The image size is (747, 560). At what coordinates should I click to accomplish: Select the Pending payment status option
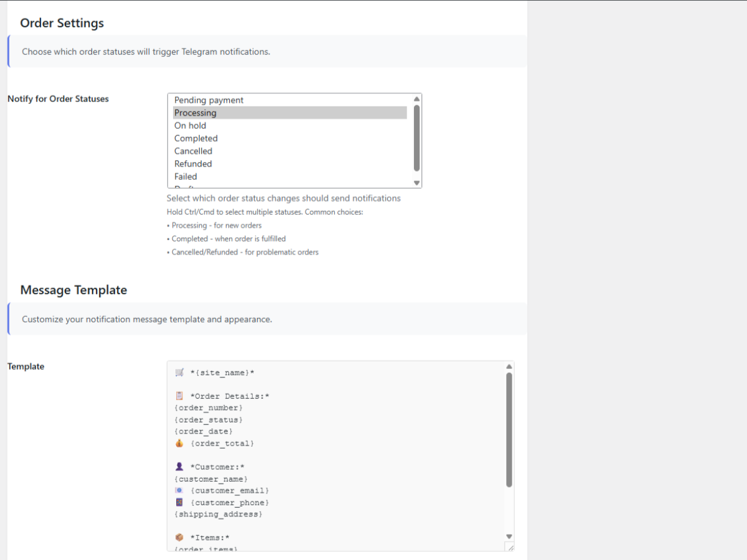click(x=209, y=100)
